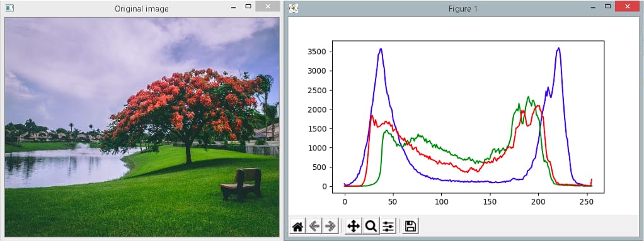Save the figure with floppy icon
This screenshot has width=644, height=241.
tap(411, 226)
